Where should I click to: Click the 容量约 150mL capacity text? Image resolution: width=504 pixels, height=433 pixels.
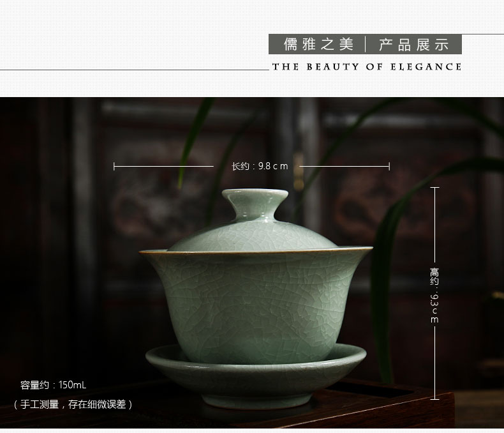[x=54, y=385]
